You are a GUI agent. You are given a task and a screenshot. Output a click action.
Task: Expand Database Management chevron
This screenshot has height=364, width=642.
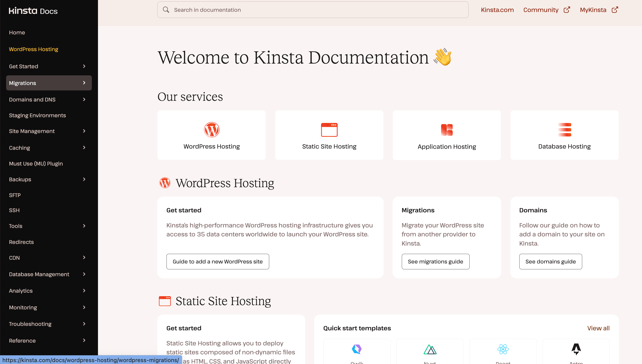tap(84, 274)
